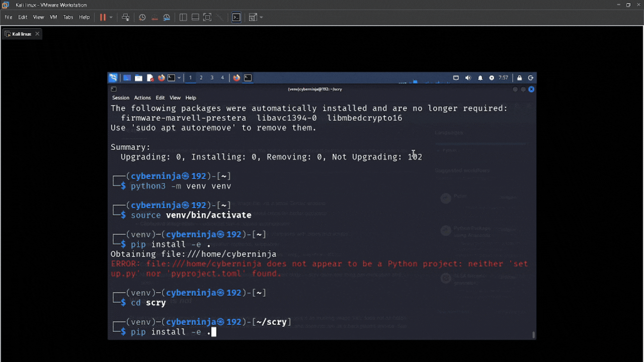Screen dimensions: 644x362
Task: Enter VMware full screen mode
Action: point(207,17)
